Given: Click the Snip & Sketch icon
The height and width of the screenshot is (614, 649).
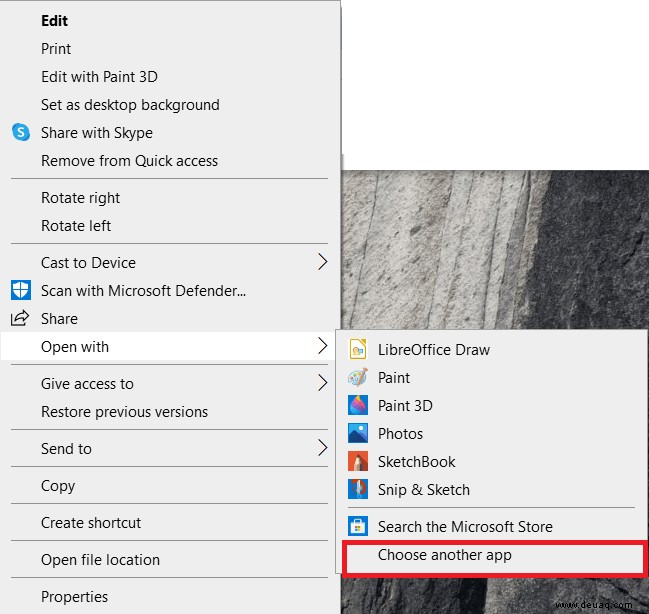Looking at the screenshot, I should click(358, 489).
